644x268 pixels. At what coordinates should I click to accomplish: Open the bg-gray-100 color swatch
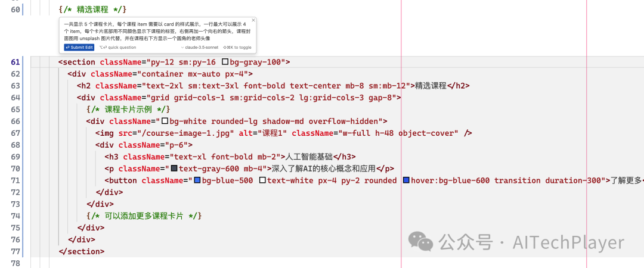coord(225,62)
